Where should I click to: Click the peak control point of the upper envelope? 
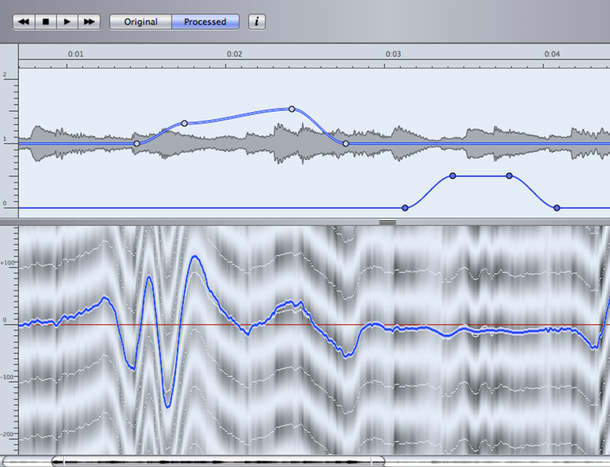coord(292,108)
